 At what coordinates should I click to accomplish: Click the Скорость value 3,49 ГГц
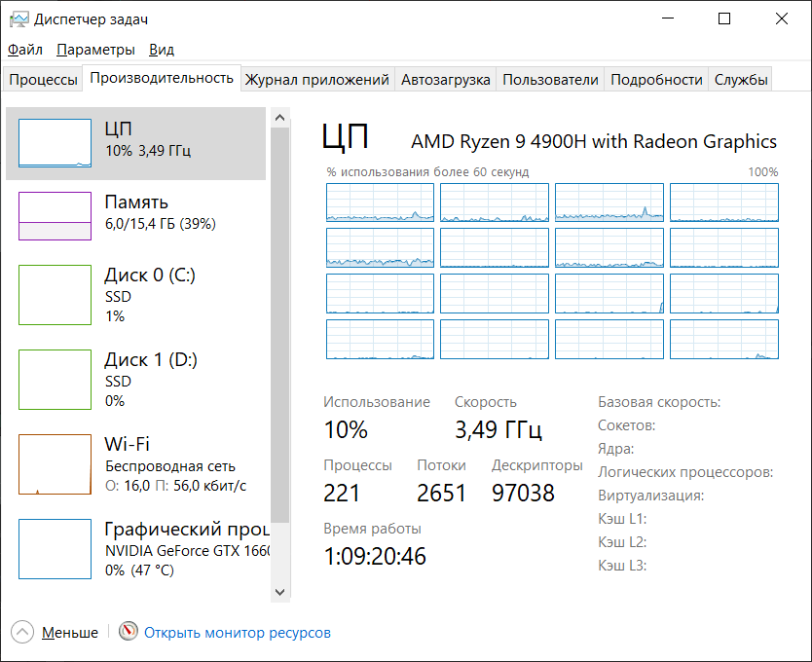click(498, 429)
